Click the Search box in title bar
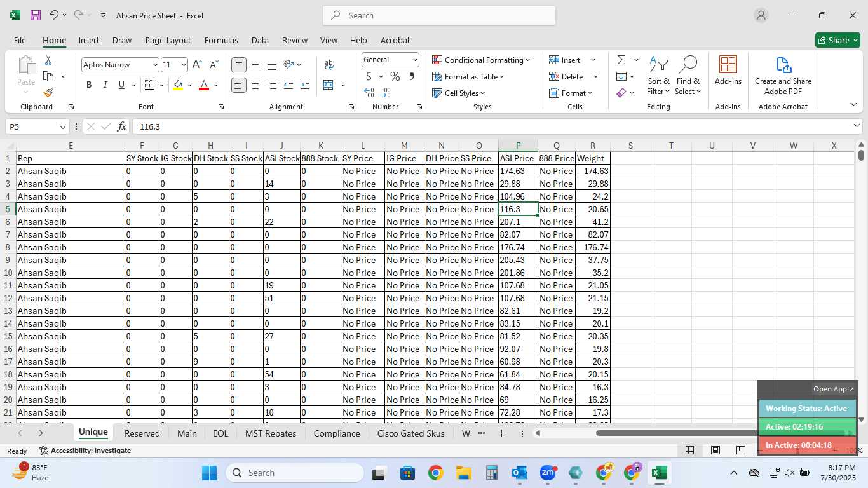The image size is (868, 488). click(439, 15)
